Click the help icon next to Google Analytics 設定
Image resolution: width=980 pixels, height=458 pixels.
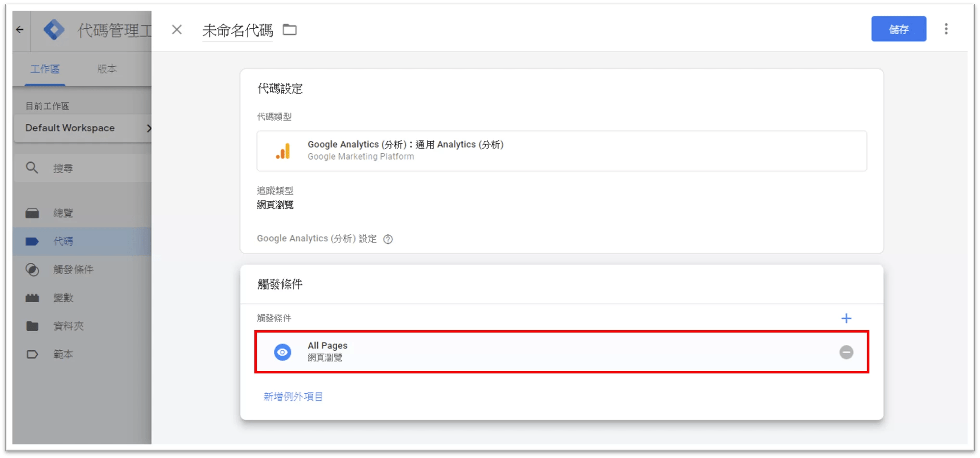(x=388, y=239)
